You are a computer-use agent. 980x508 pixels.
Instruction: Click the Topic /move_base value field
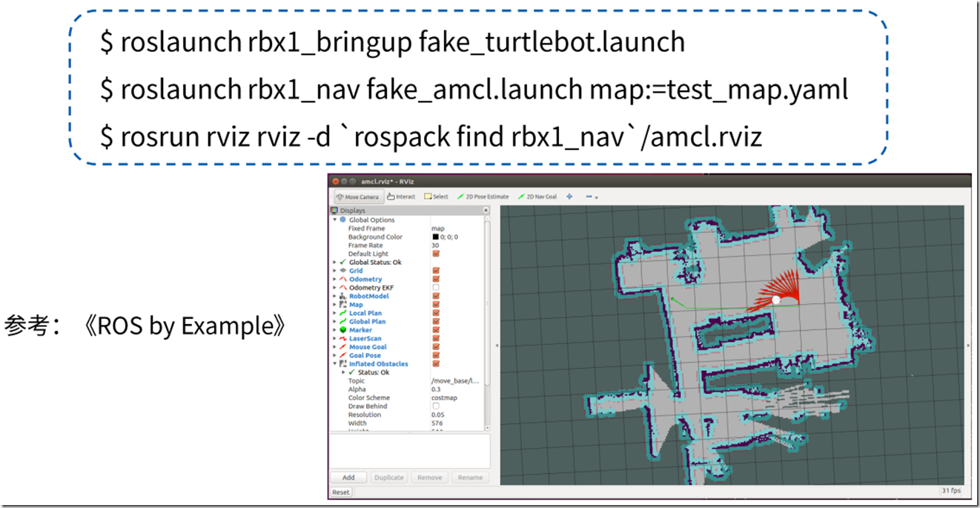455,381
